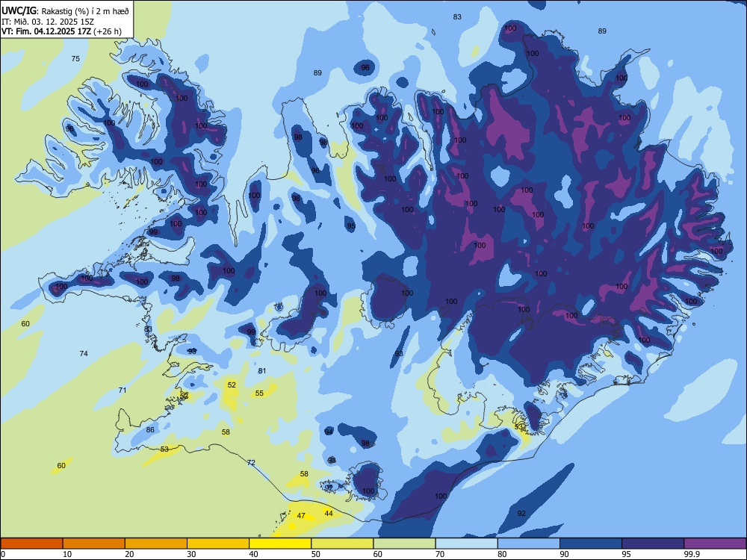Click the humidity value '95' on the map

[351, 225]
